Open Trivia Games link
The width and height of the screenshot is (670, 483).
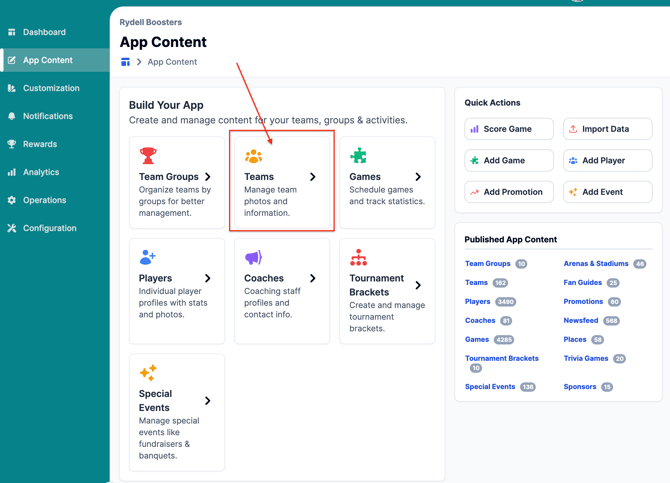tap(586, 358)
